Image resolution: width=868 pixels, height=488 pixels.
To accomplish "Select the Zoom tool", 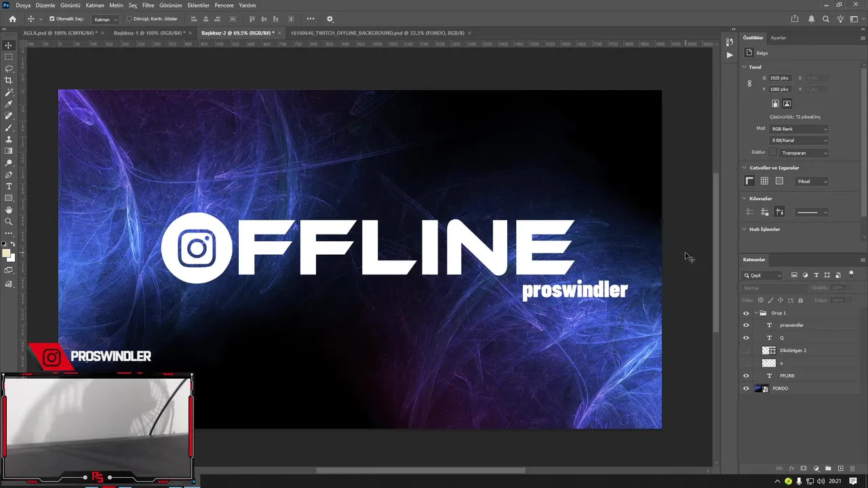I will pos(9,222).
